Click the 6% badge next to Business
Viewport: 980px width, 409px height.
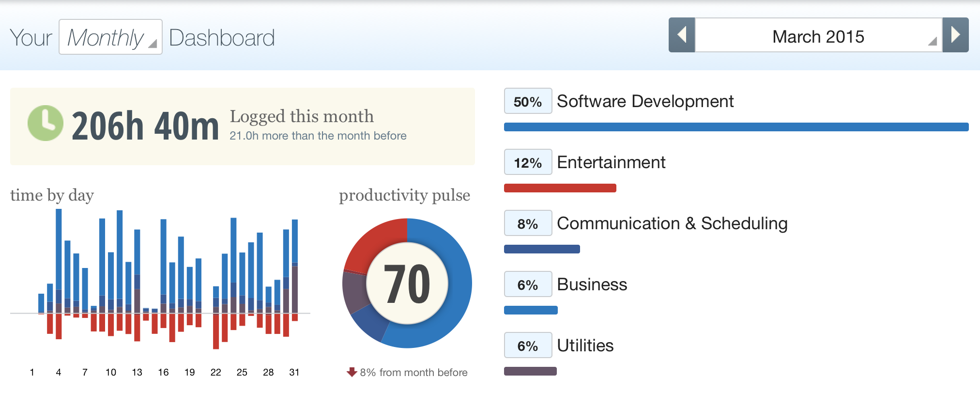pos(528,284)
